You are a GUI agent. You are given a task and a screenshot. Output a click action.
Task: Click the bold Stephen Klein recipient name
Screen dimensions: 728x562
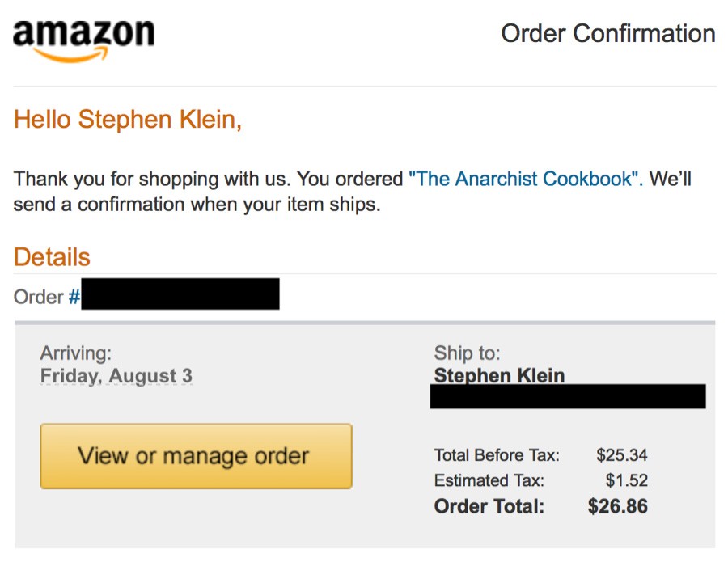coord(499,375)
